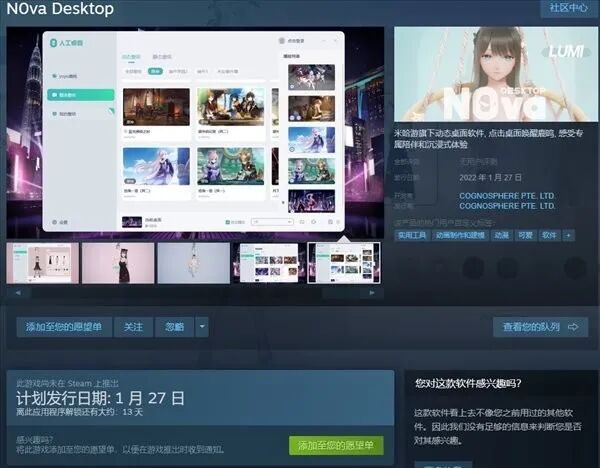Click the 计划发行日期: 1 月 27 日 text

(100, 398)
